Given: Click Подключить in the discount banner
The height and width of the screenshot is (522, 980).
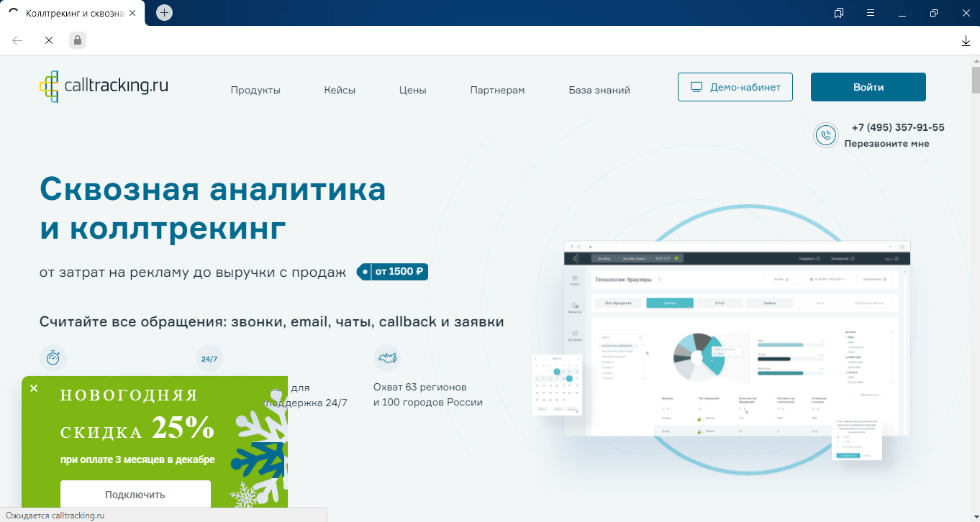Looking at the screenshot, I should click(135, 495).
